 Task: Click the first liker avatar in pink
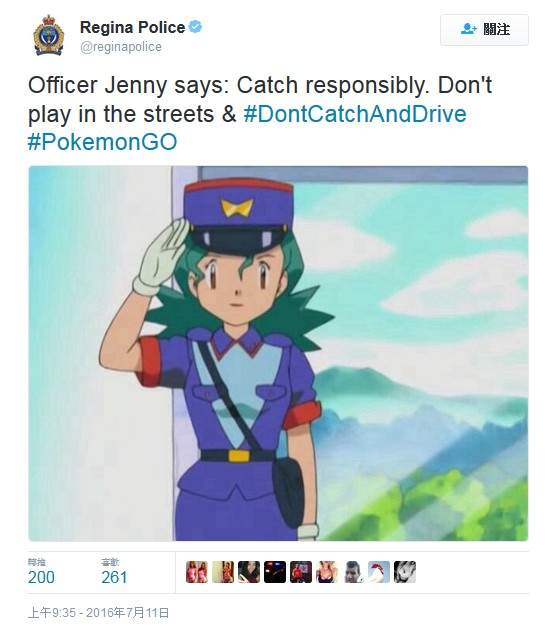pos(197,572)
